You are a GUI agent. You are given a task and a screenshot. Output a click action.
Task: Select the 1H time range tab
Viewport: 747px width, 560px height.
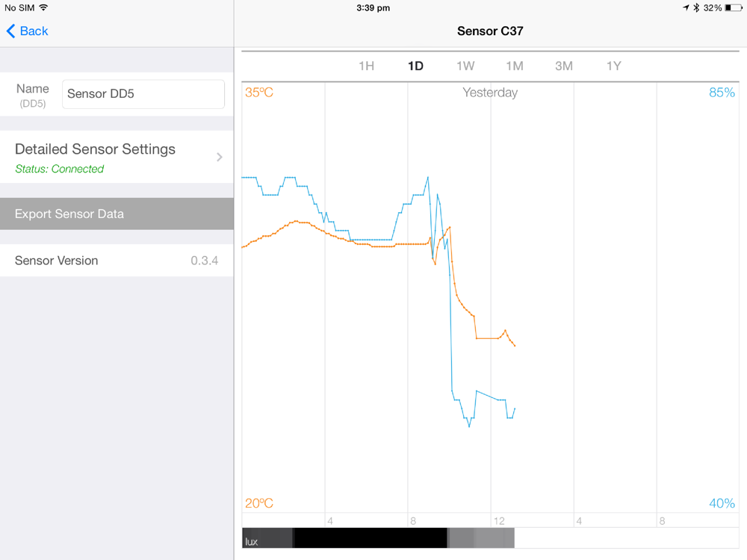[x=366, y=66]
